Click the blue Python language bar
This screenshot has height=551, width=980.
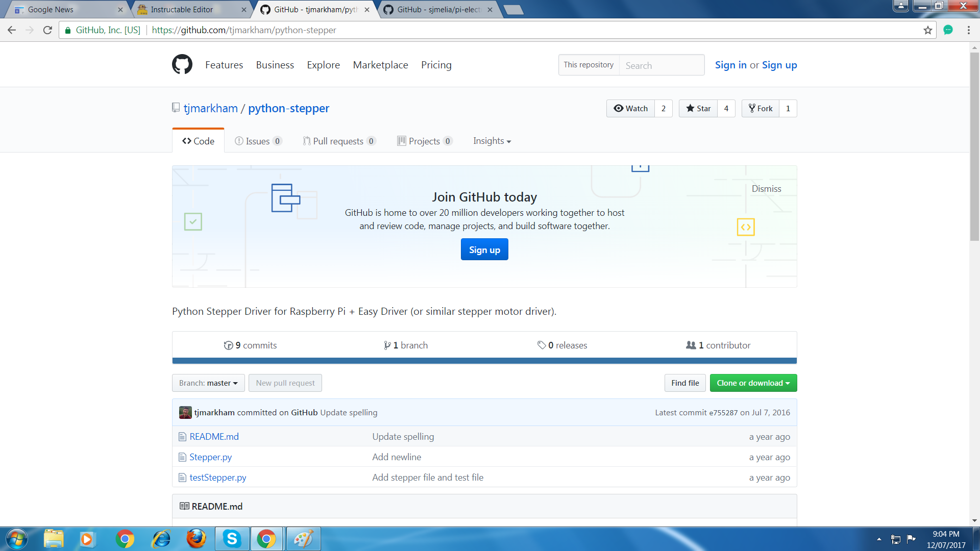(484, 361)
